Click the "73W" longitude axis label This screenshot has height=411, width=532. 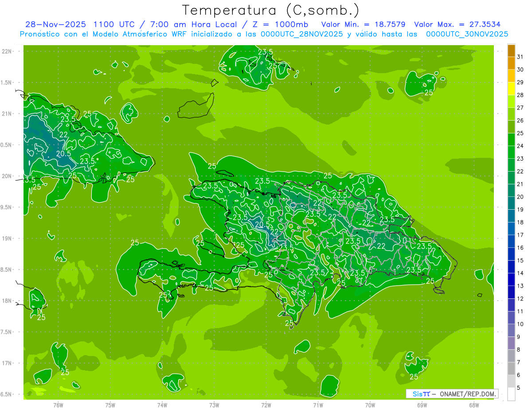coord(214,405)
